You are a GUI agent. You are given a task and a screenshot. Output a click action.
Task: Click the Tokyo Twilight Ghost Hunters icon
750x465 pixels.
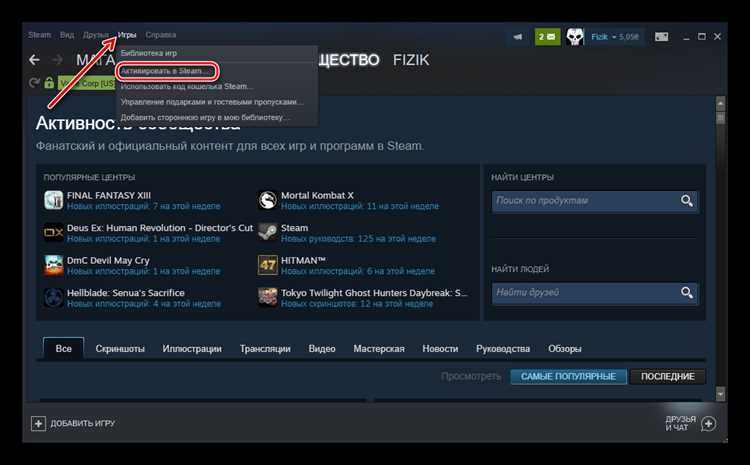coord(267,298)
